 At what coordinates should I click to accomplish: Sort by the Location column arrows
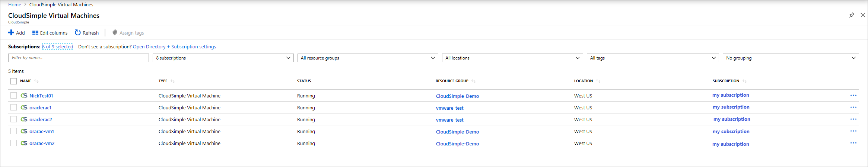(x=598, y=81)
